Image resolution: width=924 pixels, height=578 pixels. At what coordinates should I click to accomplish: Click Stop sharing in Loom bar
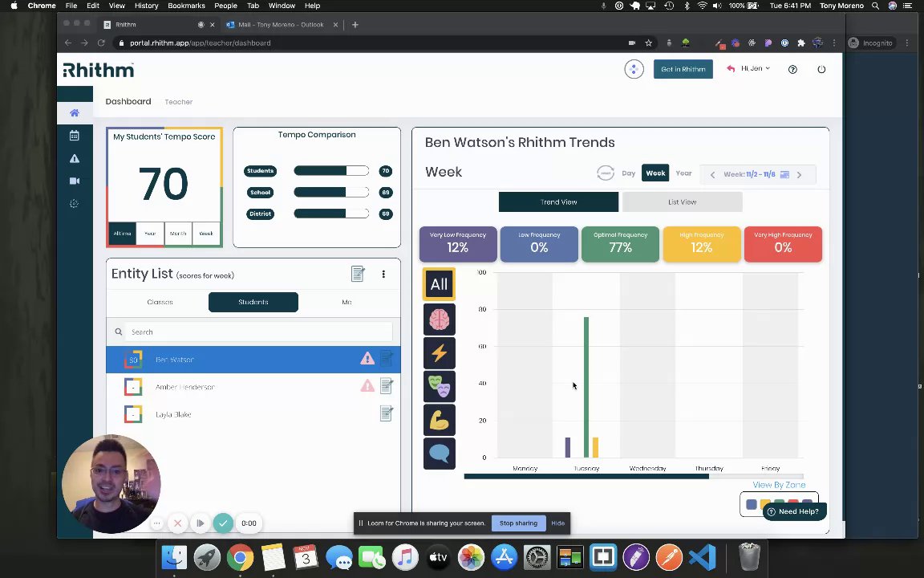[x=519, y=523]
